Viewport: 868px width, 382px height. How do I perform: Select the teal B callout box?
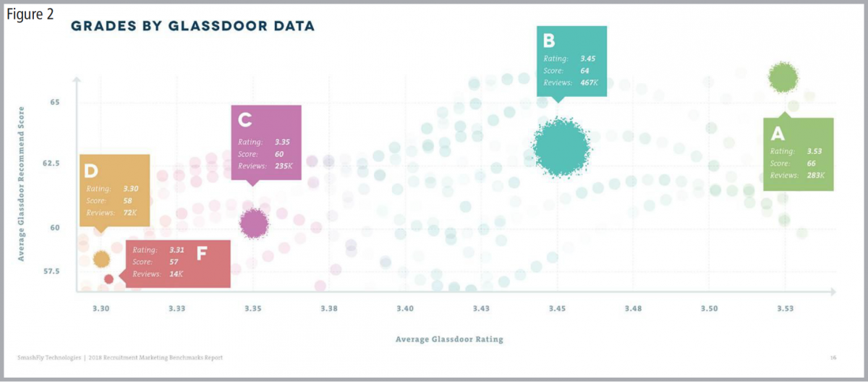tap(571, 62)
